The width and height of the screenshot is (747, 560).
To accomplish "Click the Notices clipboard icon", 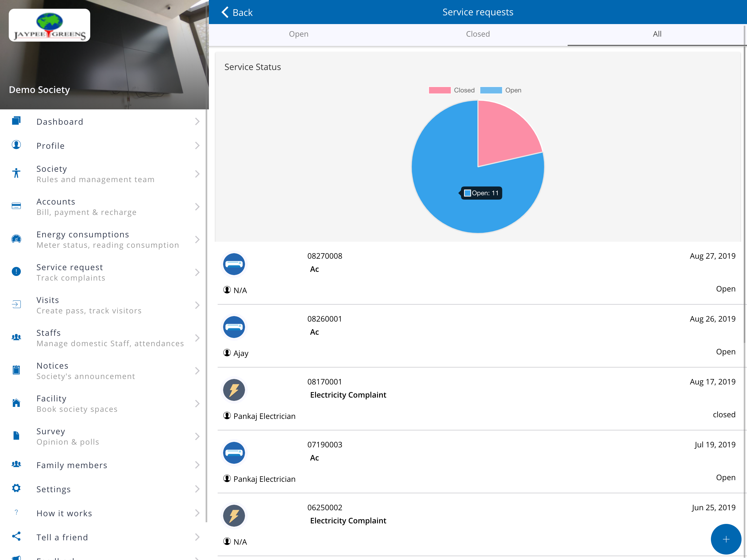I will click(16, 370).
